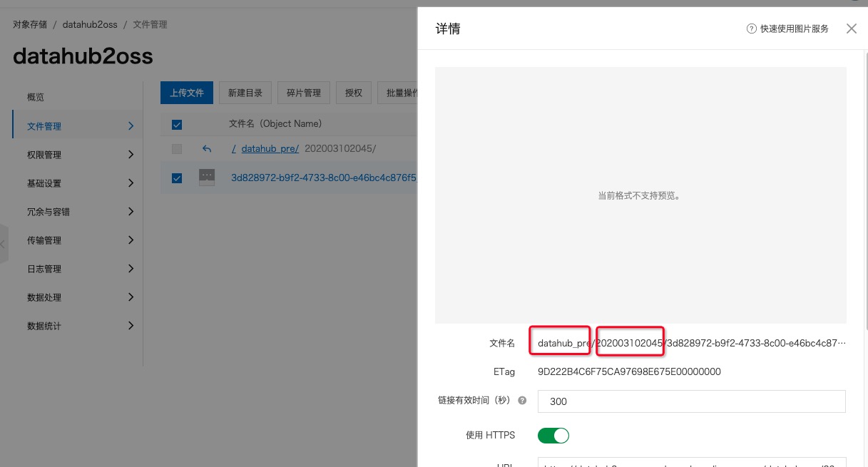This screenshot has width=868, height=467.
Task: Click the 文件名 value starting datahub_pre
Action: tap(691, 343)
